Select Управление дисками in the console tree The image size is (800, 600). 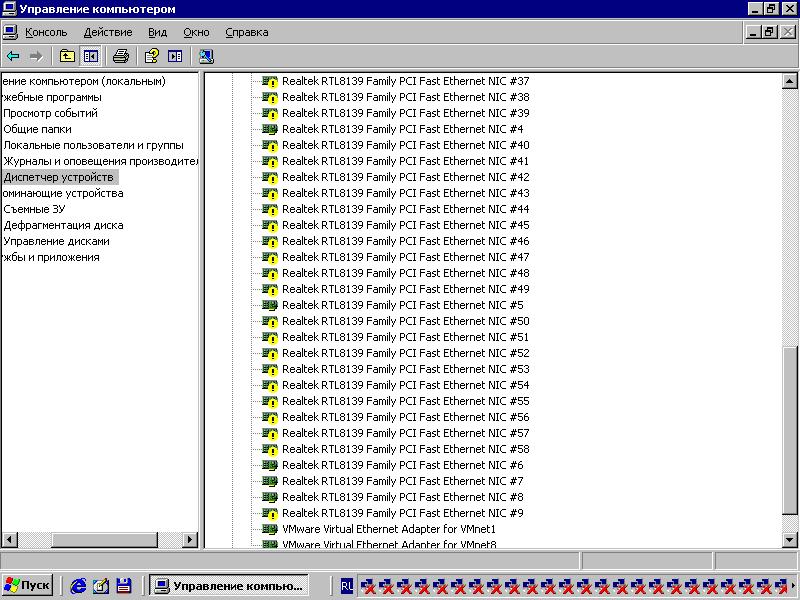56,241
